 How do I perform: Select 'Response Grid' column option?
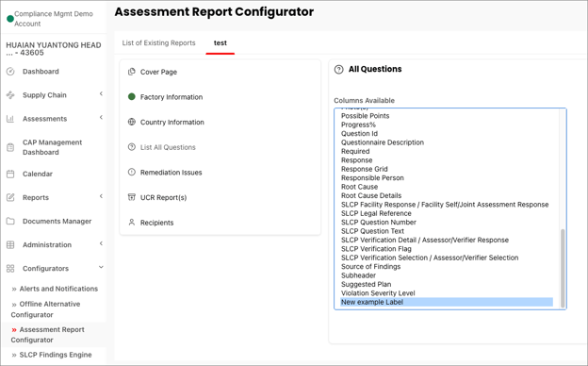pyautogui.click(x=364, y=169)
